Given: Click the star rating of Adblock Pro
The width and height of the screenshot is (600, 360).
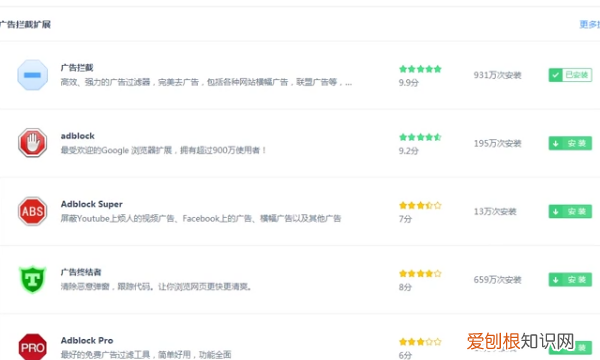Looking at the screenshot, I should point(420,342).
